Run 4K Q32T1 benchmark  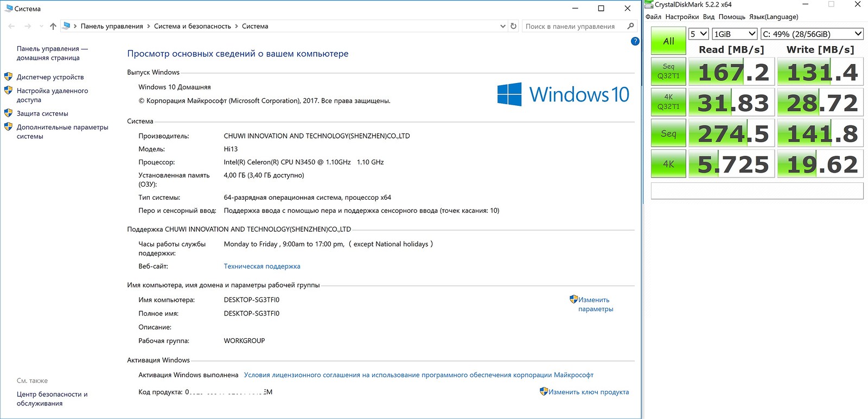click(668, 102)
